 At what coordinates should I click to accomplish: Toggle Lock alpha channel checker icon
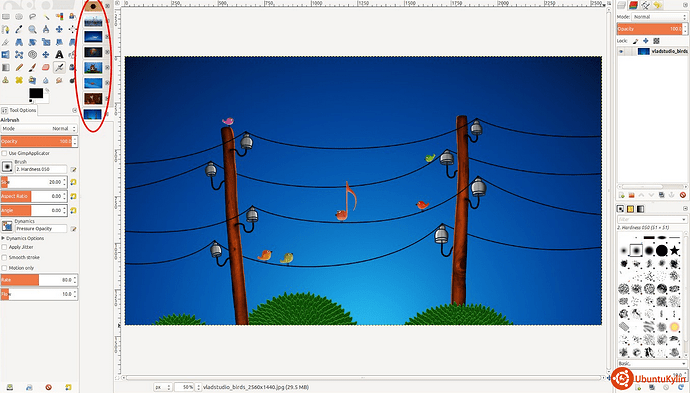pos(656,41)
